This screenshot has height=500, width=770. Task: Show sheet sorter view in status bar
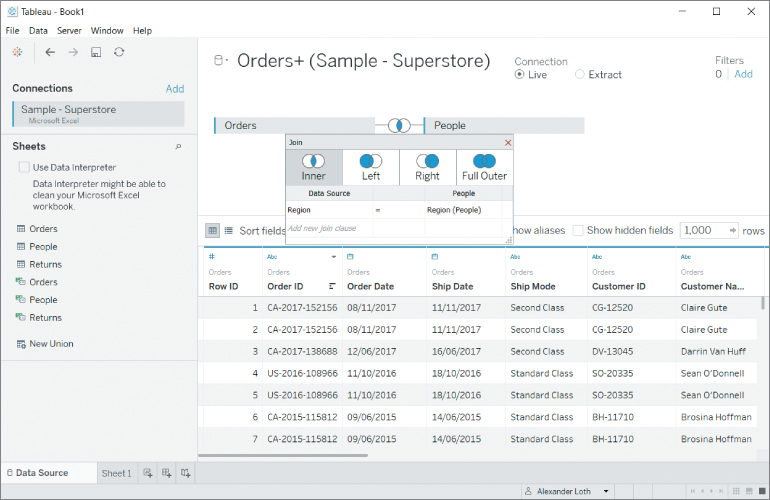[736, 491]
